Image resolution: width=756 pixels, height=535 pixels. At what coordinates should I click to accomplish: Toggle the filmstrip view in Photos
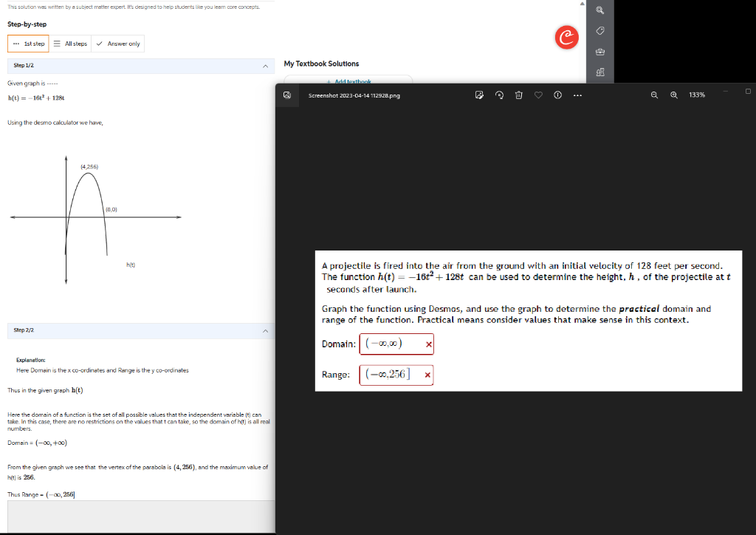(x=287, y=95)
